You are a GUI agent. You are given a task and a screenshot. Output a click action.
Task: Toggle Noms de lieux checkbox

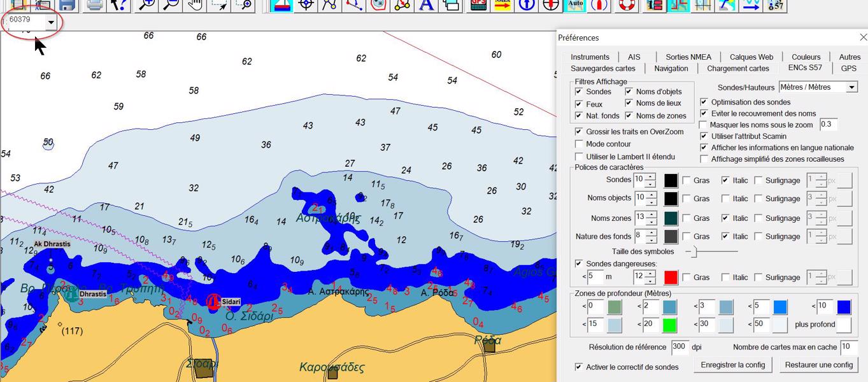click(629, 103)
